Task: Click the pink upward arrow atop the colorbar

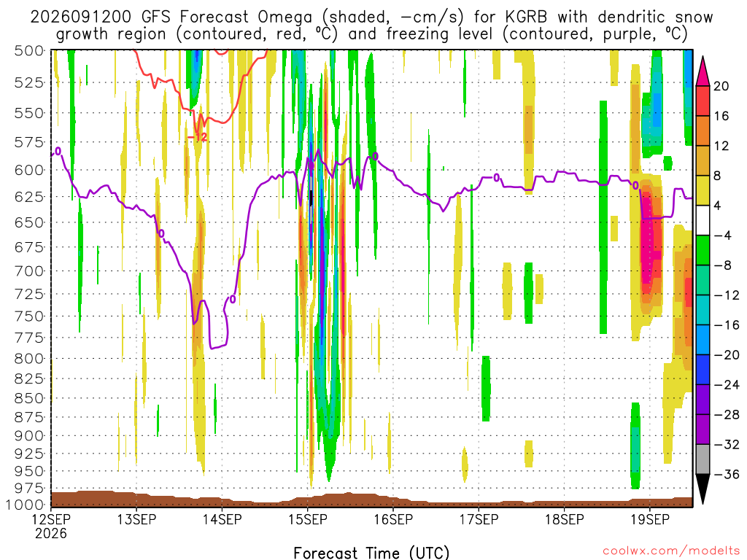Action: (x=703, y=71)
